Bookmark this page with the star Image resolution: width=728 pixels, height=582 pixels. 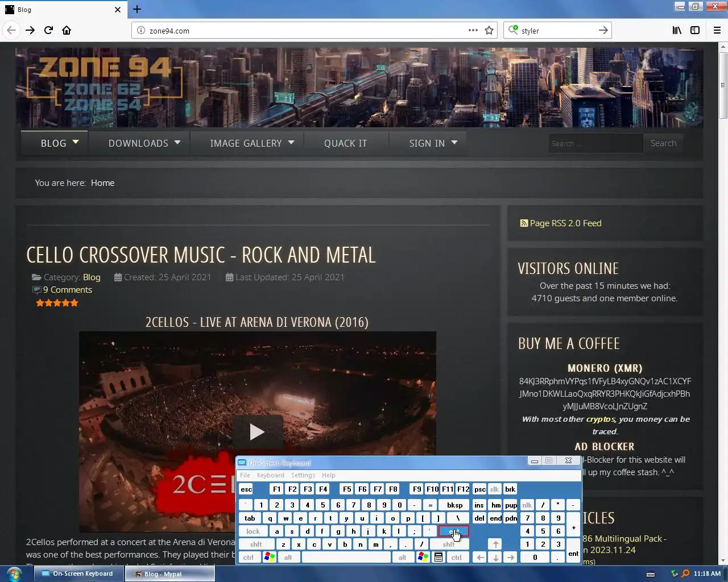(x=489, y=30)
